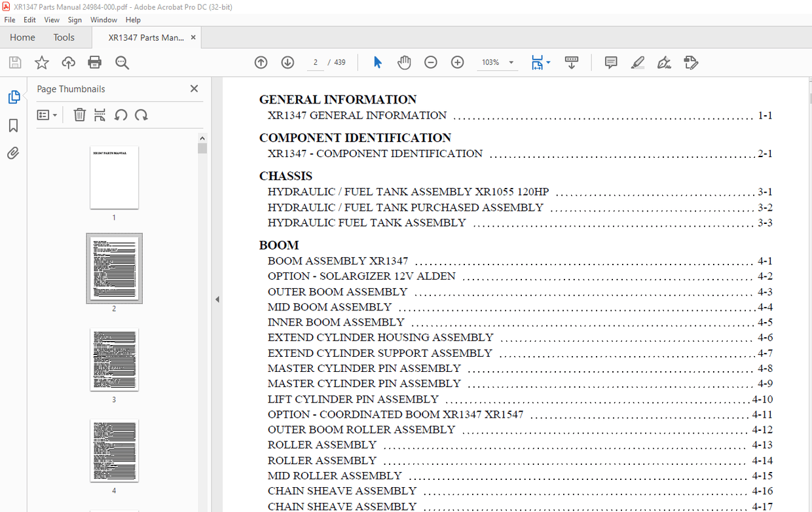This screenshot has width=812, height=512.
Task: Select the Highlight text tool
Action: tap(637, 62)
